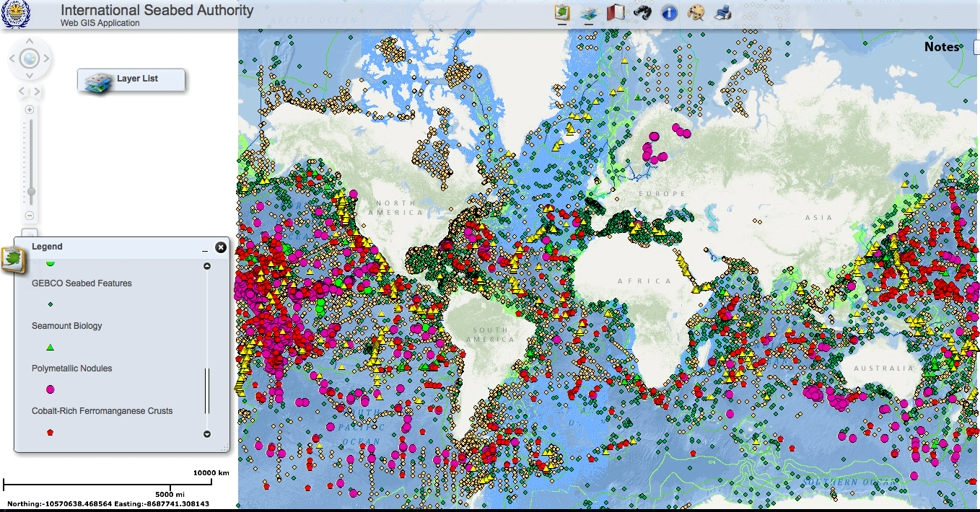The width and height of the screenshot is (980, 512).
Task: Click the Northing Easting coordinates readout
Action: [x=108, y=504]
